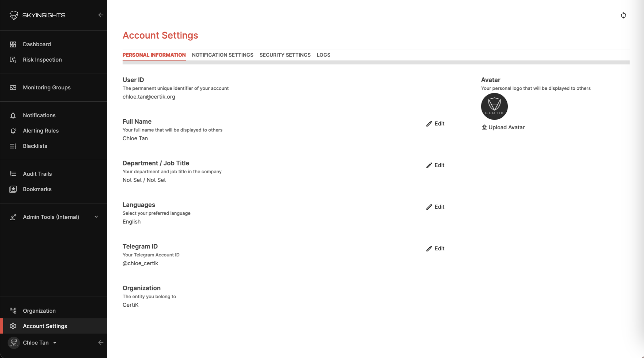Image resolution: width=644 pixels, height=358 pixels.
Task: Click Edit on the Department Job Title
Action: coord(435,165)
